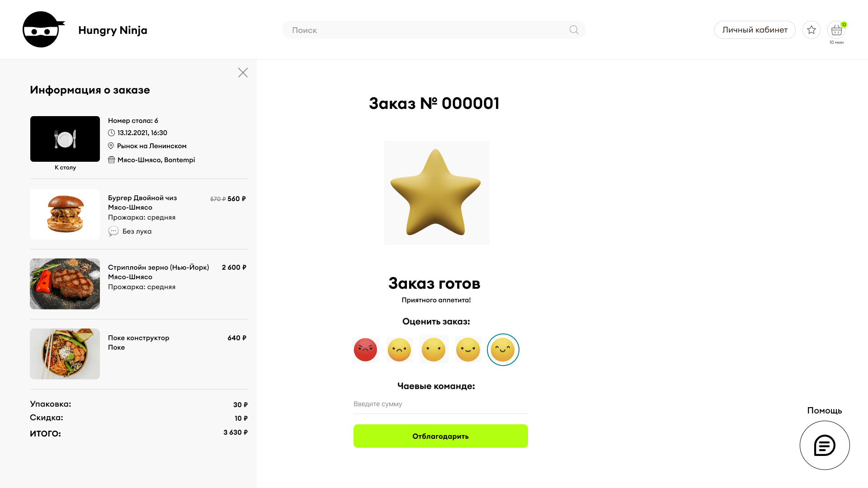Viewport: 868px width, 488px height.
Task: Rate order with the frowning face
Action: coord(400,350)
